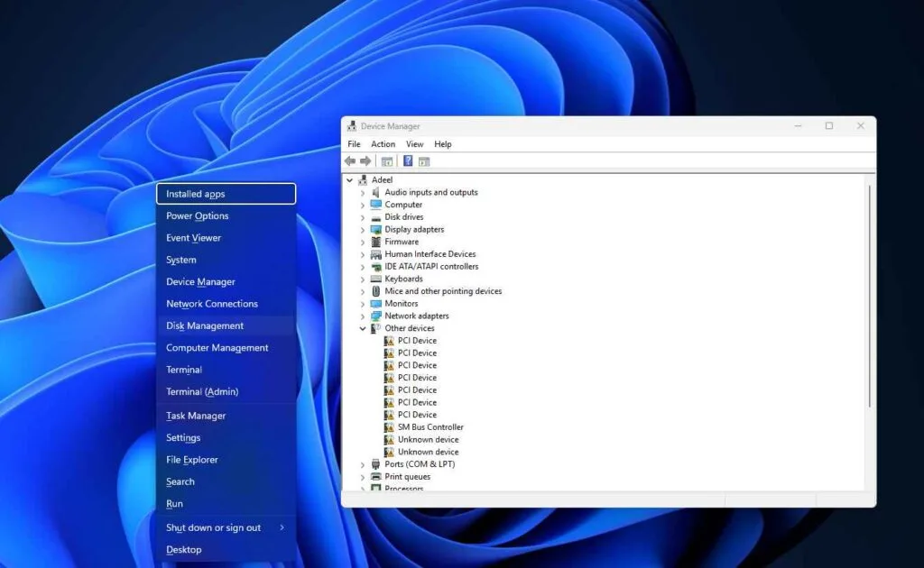Select the Adeel computer root icon
The width and height of the screenshot is (924, 568).
pyautogui.click(x=363, y=179)
